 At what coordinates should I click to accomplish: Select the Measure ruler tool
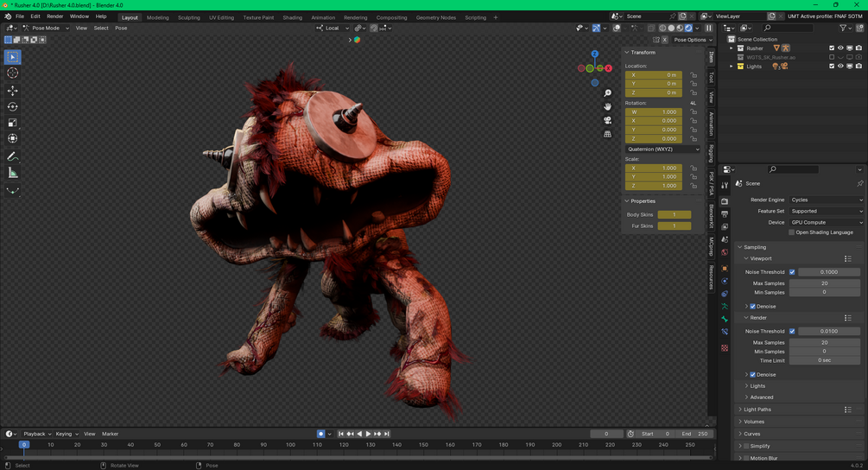pos(13,173)
